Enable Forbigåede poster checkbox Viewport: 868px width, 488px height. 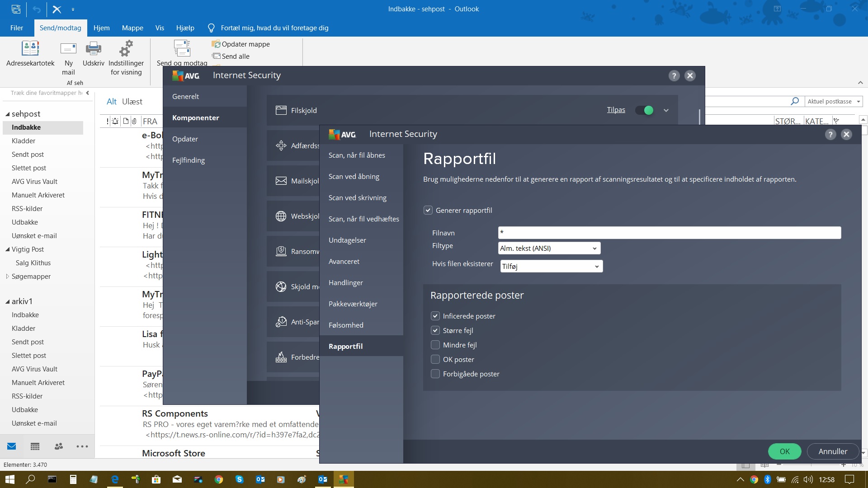(435, 374)
